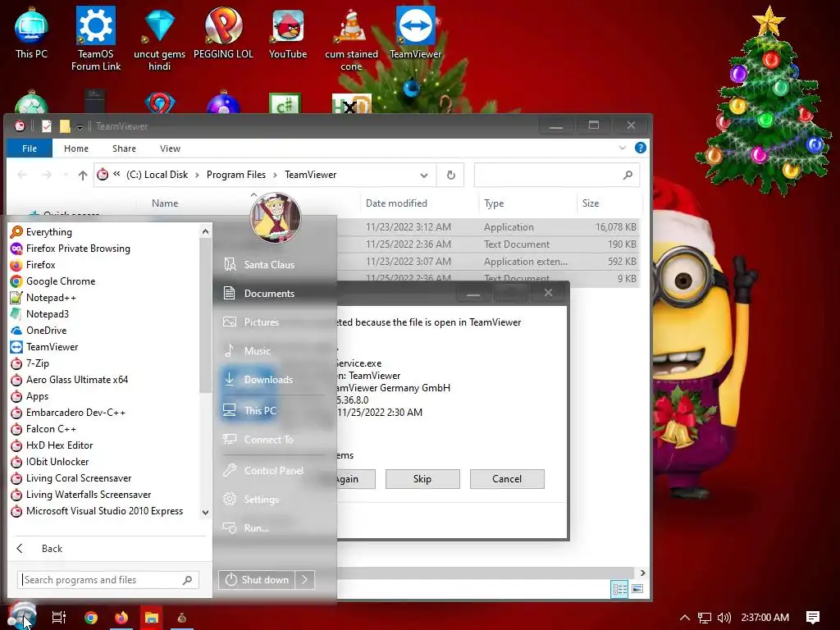This screenshot has width=840, height=630.
Task: Click the Skip button in the dialog
Action: 422,479
